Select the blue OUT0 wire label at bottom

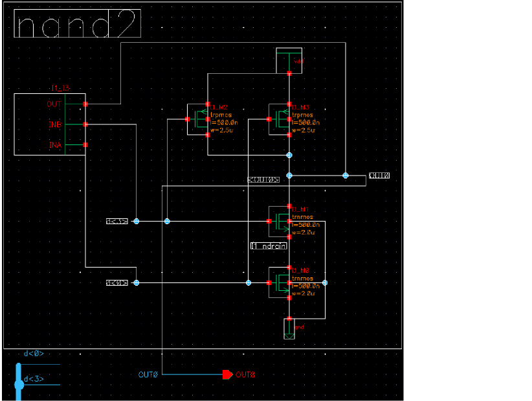click(148, 374)
